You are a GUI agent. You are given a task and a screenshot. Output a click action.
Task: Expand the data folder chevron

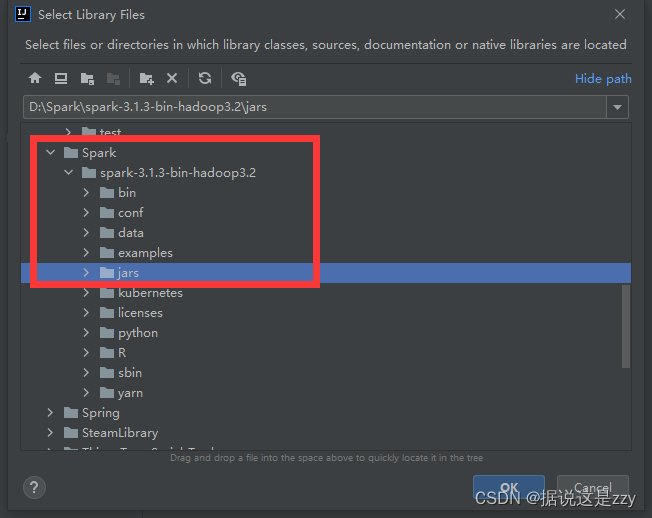tap(86, 232)
